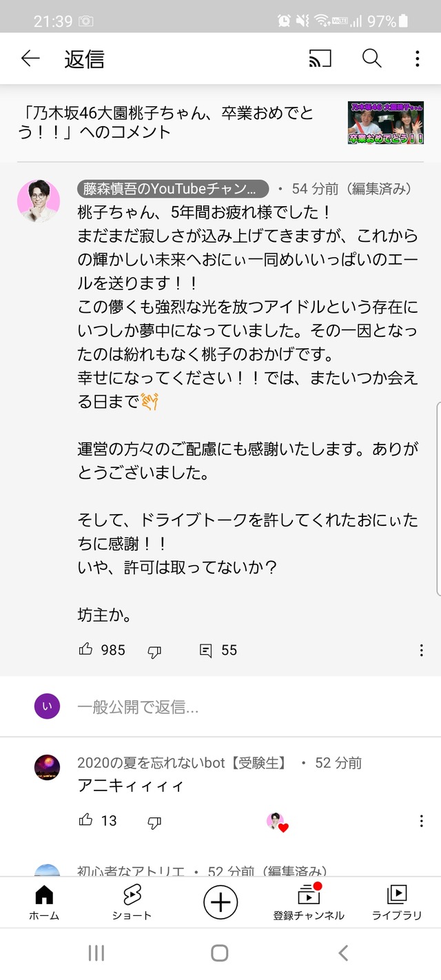441x980 pixels.
Task: Dislike the 藤森慎吾 channel comment
Action: point(154,651)
